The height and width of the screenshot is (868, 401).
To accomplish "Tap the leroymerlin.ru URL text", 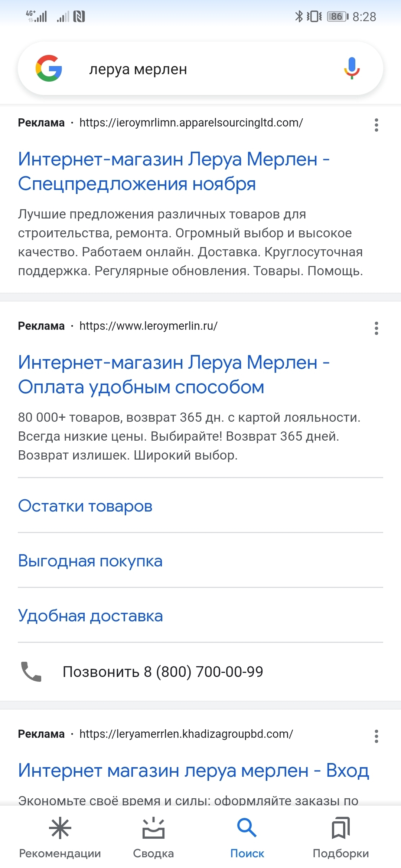I will (x=149, y=326).
